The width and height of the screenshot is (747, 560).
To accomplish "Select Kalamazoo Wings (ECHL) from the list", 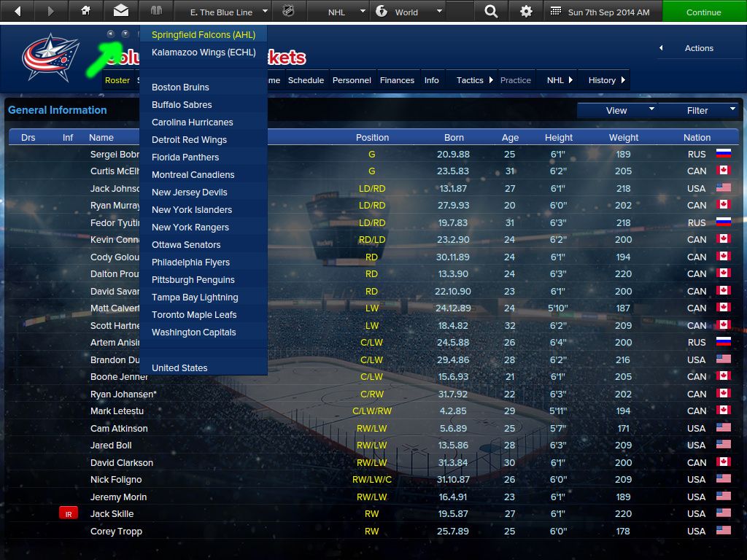I will pos(204,52).
